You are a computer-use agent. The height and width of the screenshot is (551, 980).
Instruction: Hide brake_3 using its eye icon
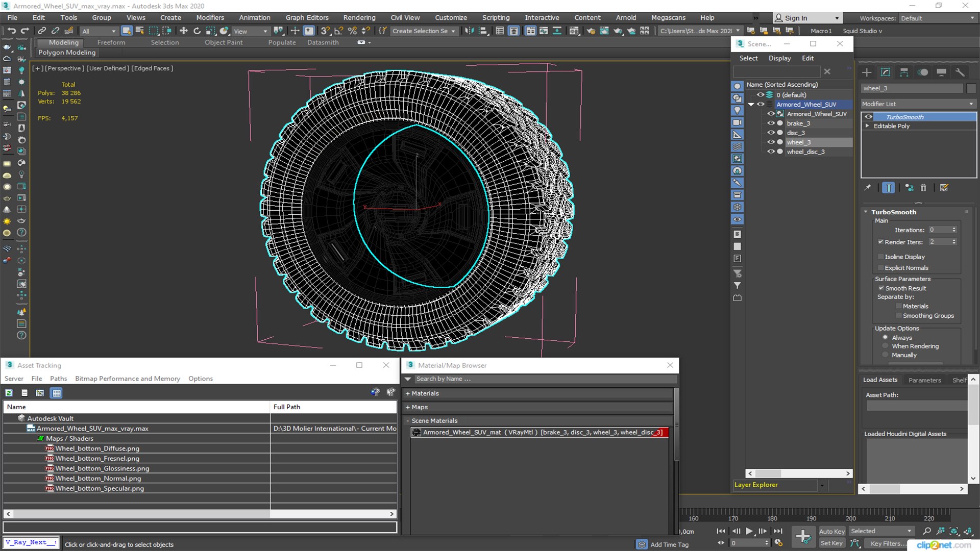click(x=771, y=123)
